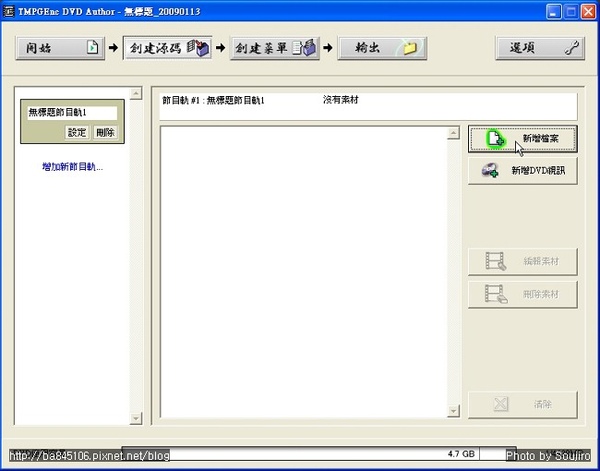Click the X icon on the 清除 button
600x471 pixels.
(x=501, y=404)
